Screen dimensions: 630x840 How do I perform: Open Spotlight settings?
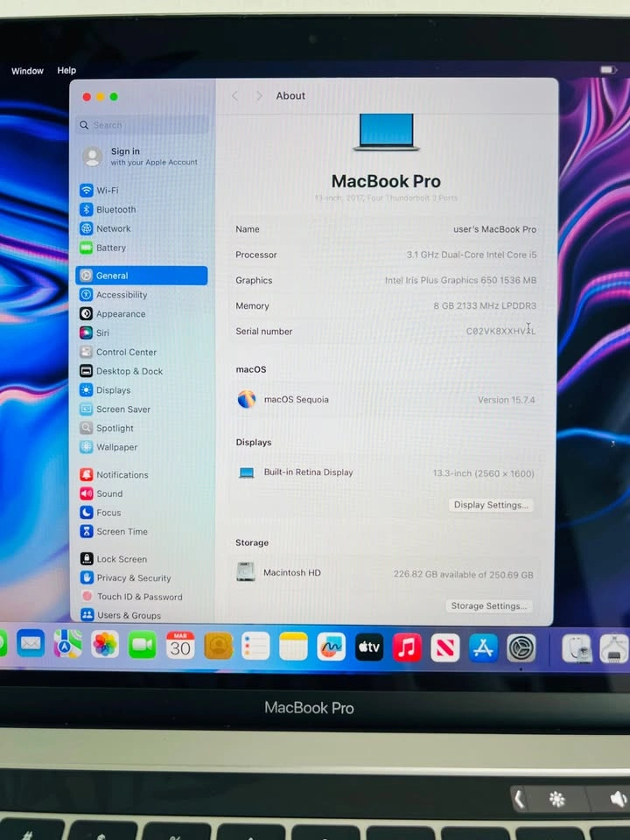tap(107, 428)
